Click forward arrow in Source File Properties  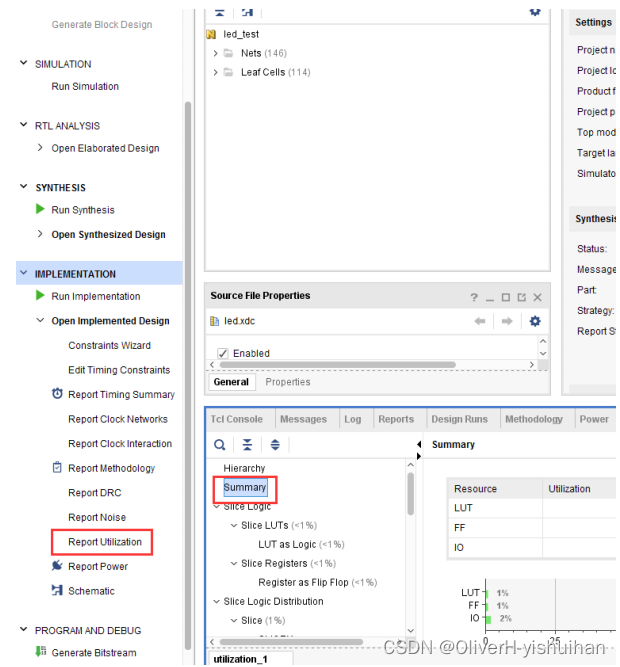(x=507, y=321)
